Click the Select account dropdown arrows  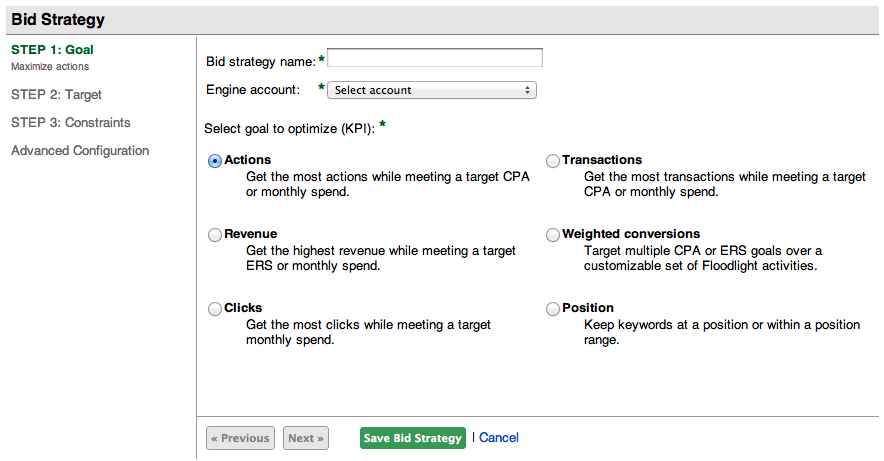click(x=527, y=90)
